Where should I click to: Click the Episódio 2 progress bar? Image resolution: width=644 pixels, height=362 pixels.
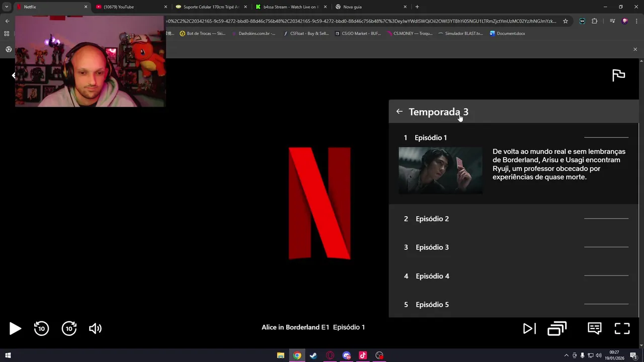[606, 219]
